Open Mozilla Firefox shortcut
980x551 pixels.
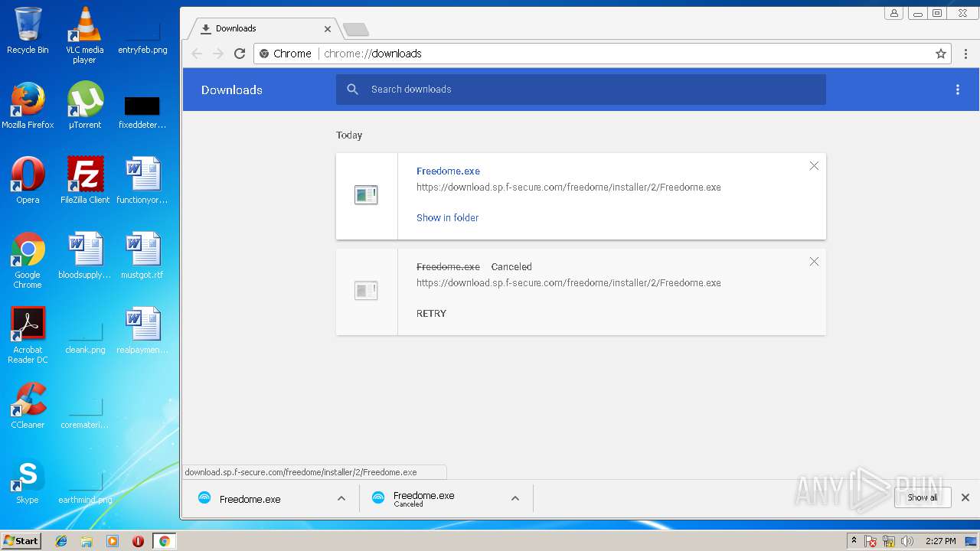pyautogui.click(x=28, y=106)
